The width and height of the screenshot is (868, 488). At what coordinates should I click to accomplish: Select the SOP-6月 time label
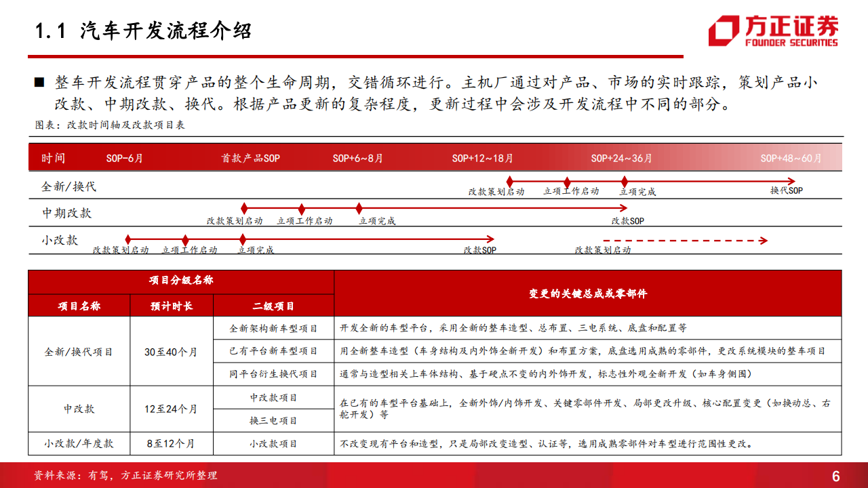click(125, 158)
